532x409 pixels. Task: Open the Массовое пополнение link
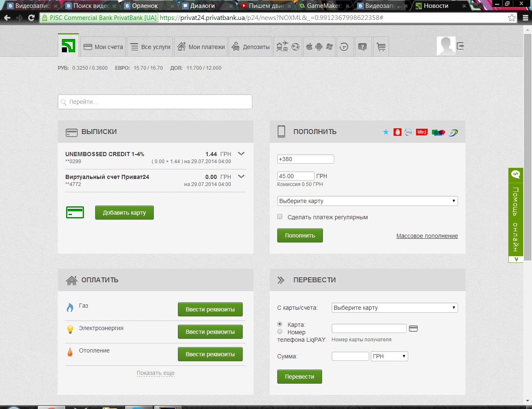coord(427,236)
